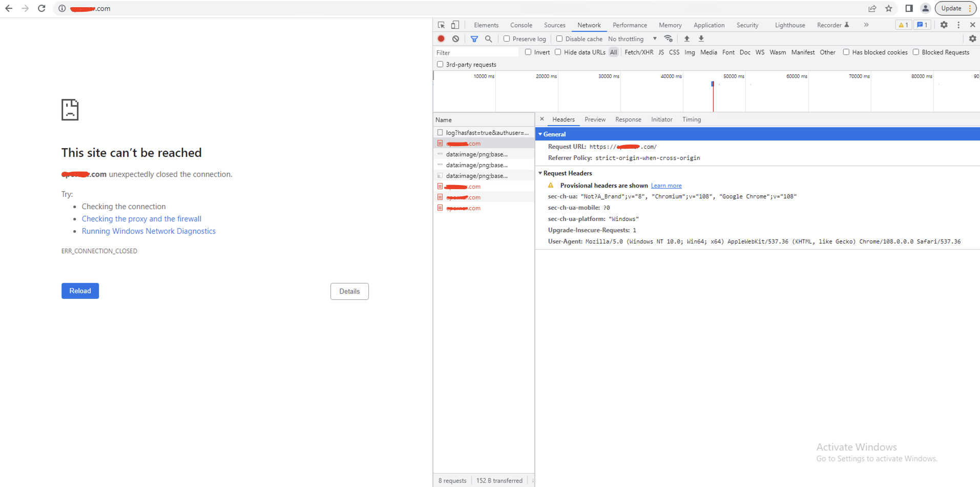The image size is (980, 487).
Task: Clear the network log
Action: point(455,38)
